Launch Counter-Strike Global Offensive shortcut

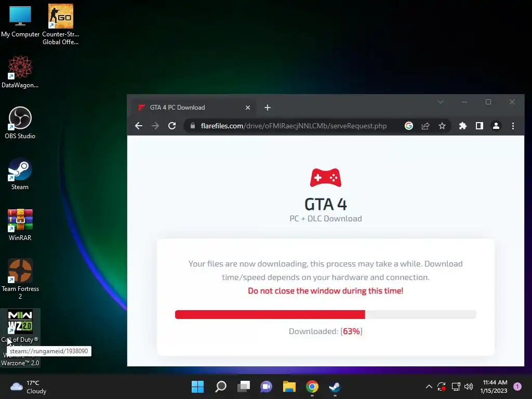[60, 24]
